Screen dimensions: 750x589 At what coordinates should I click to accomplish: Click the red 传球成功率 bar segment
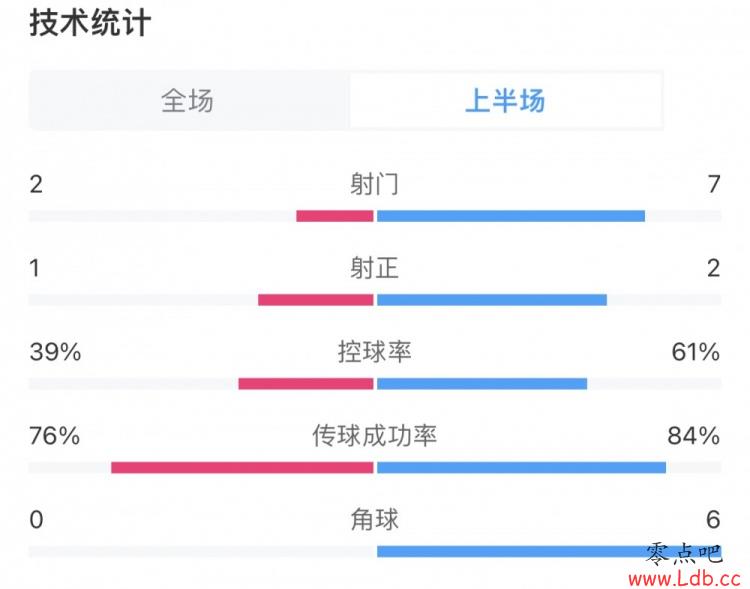(x=243, y=467)
